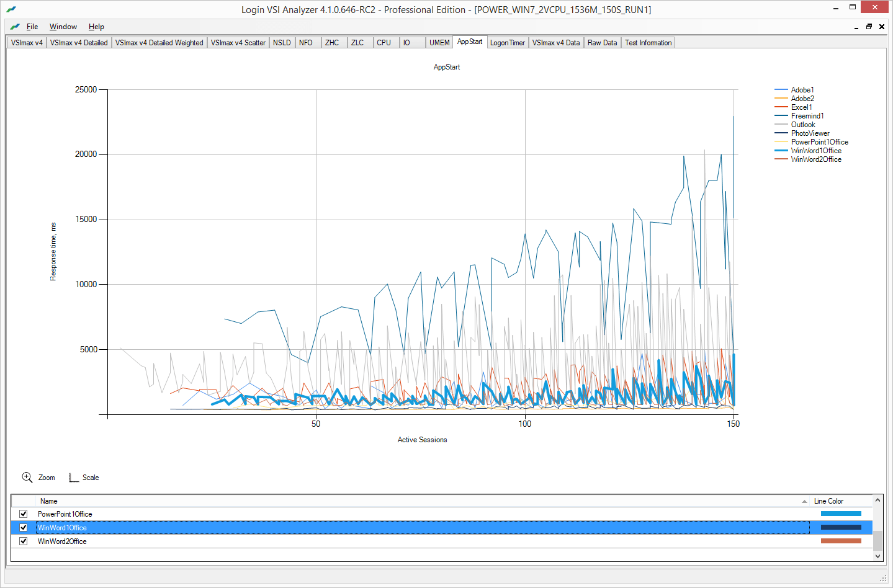Viewport: 893px width, 588px height.
Task: Open the Window menu
Action: point(63,27)
